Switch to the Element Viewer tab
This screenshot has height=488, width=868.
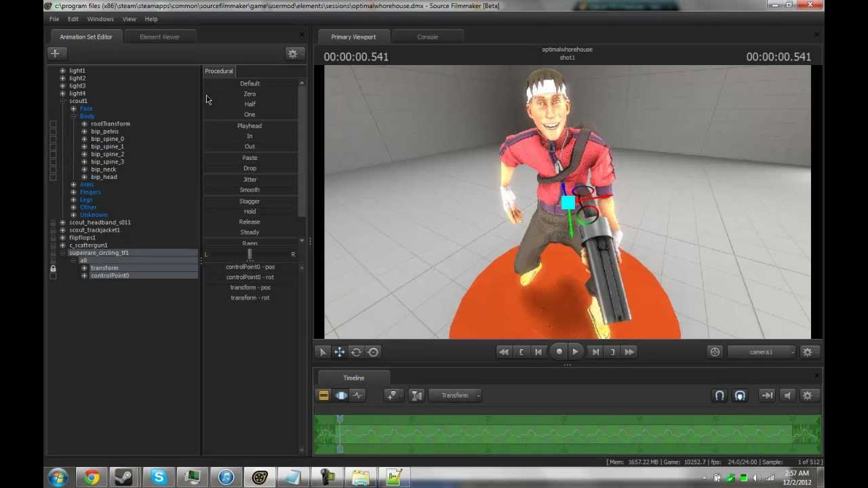click(159, 37)
